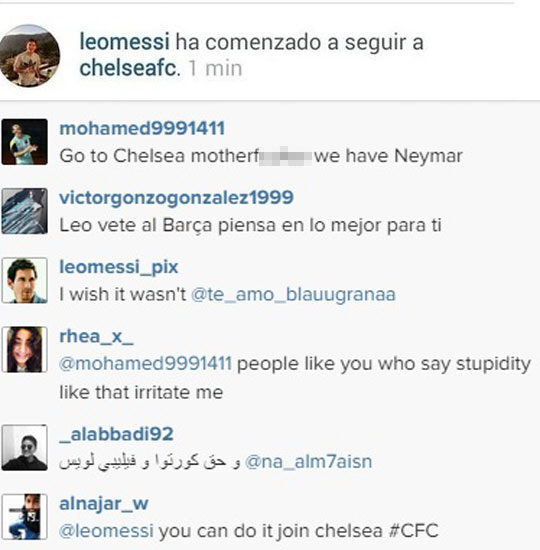Image resolution: width=540 pixels, height=550 pixels.
Task: Click the @leomessi mention in last comment
Action: 106,531
